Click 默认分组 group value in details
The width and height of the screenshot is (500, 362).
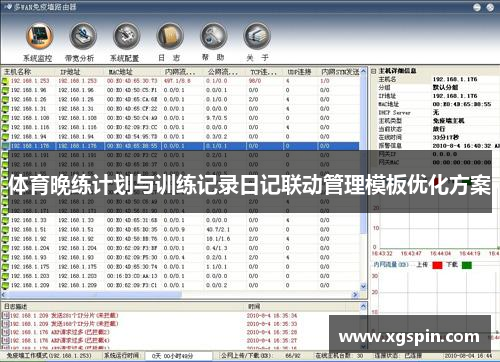(x=446, y=87)
